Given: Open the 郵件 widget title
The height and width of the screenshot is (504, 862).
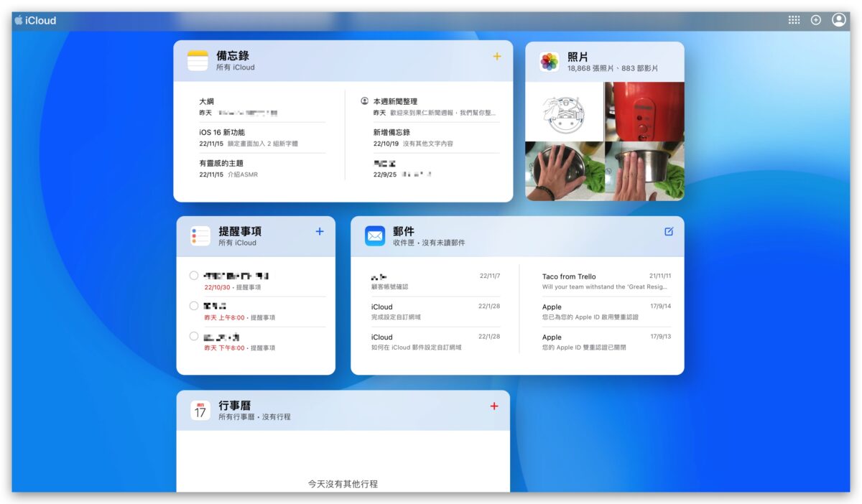Looking at the screenshot, I should pos(404,231).
